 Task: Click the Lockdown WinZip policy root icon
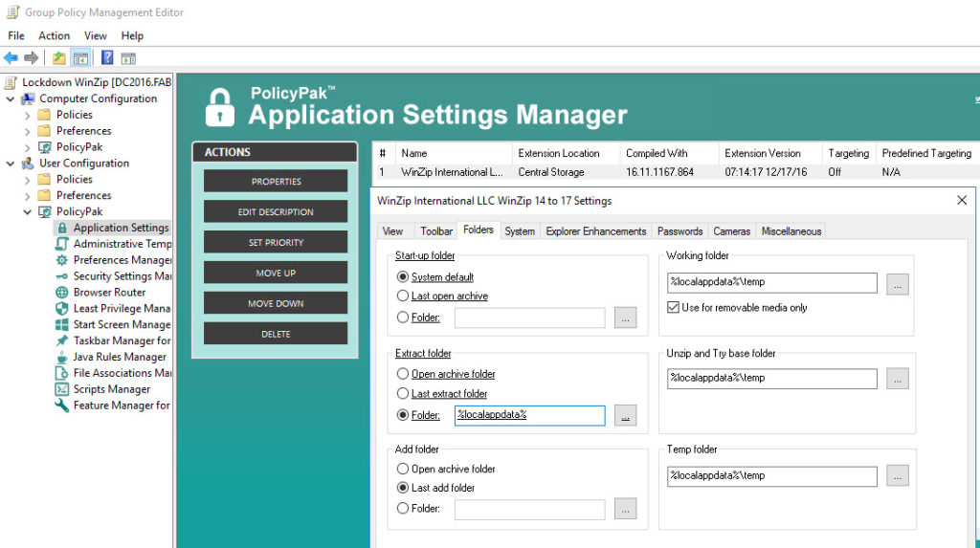pos(11,82)
